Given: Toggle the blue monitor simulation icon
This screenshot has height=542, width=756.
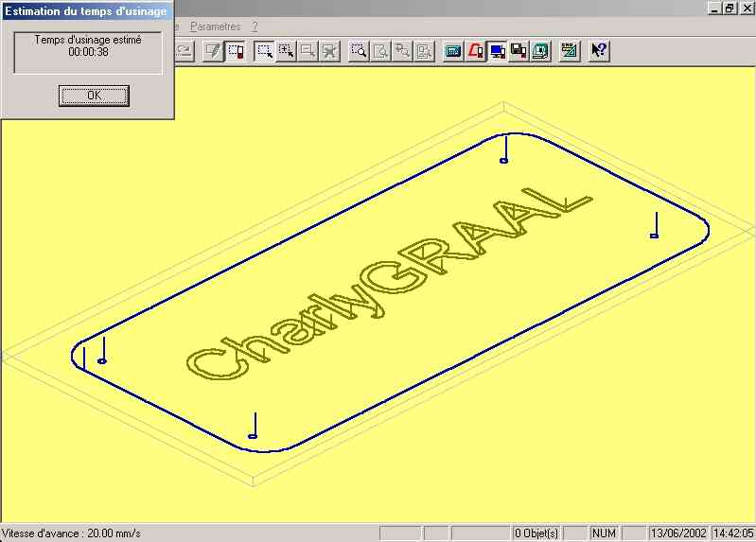Looking at the screenshot, I should pyautogui.click(x=497, y=51).
